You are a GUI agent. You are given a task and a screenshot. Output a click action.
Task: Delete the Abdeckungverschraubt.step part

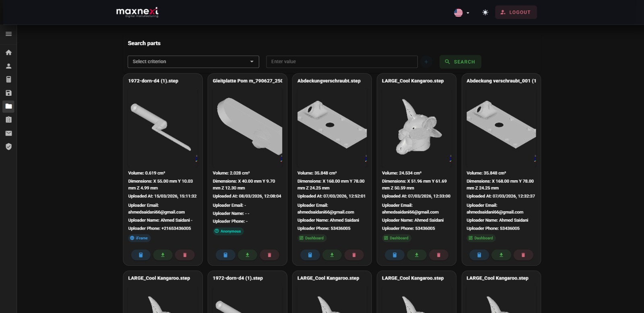pyautogui.click(x=354, y=255)
